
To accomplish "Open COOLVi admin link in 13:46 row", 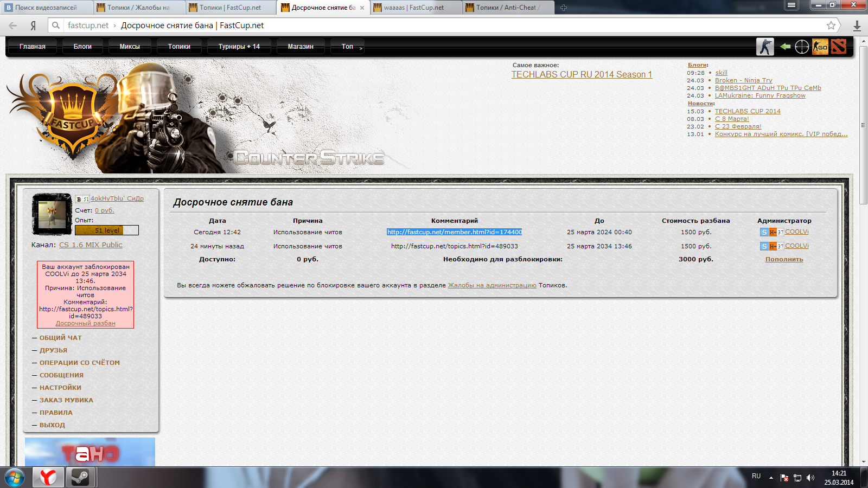I will [796, 246].
